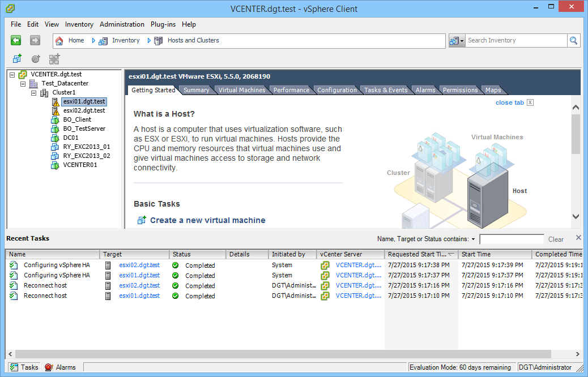This screenshot has height=377, width=588.
Task: Click the Forward navigation arrow
Action: (x=35, y=40)
